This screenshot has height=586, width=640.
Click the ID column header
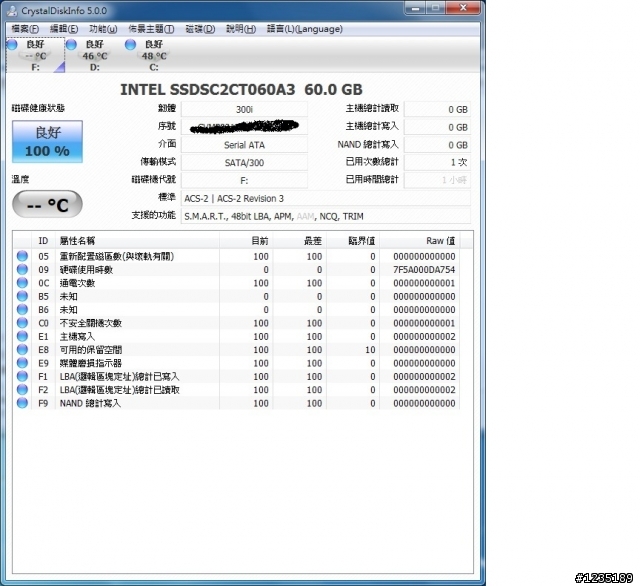tap(43, 241)
